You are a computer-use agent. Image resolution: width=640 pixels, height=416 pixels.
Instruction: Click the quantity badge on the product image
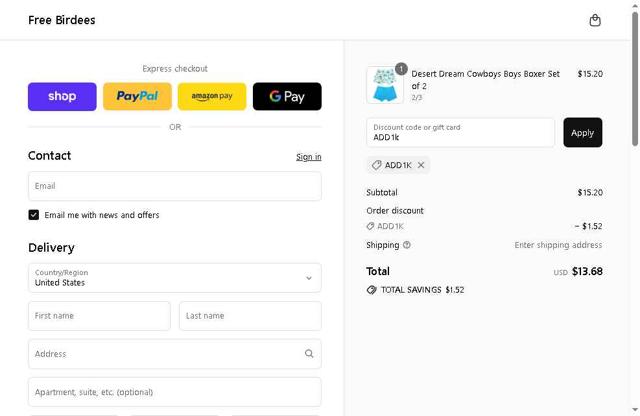(x=401, y=69)
